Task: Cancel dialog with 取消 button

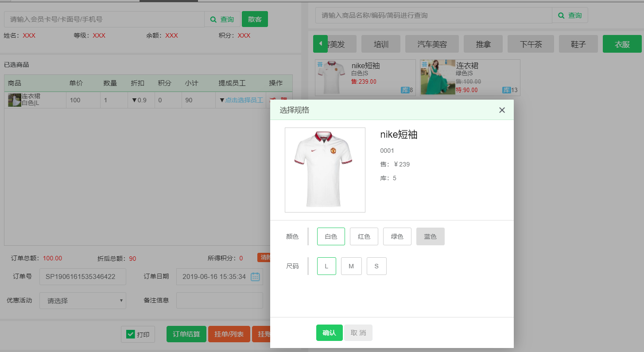Action: [358, 333]
